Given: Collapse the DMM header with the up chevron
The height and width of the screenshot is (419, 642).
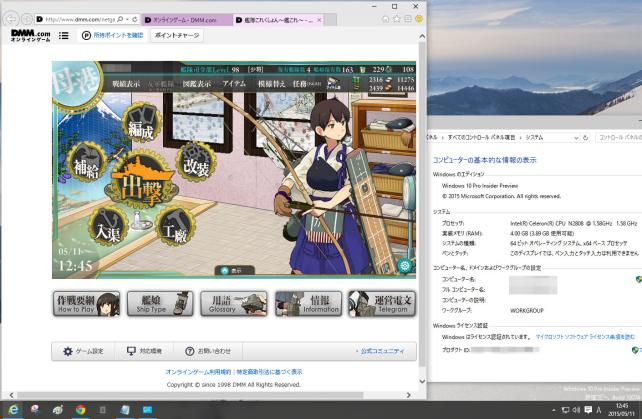Looking at the screenshot, I should pyautogui.click(x=422, y=36).
